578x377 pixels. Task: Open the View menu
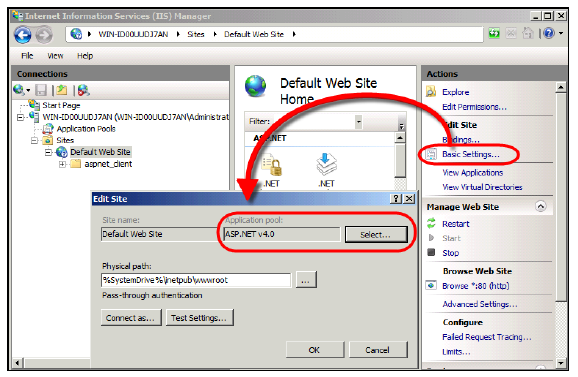(x=55, y=56)
